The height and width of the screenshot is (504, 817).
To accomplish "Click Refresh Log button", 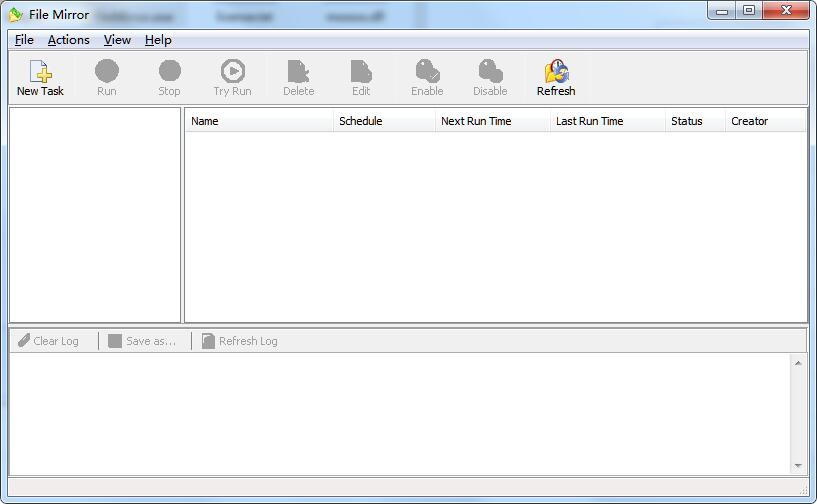I will [240, 341].
